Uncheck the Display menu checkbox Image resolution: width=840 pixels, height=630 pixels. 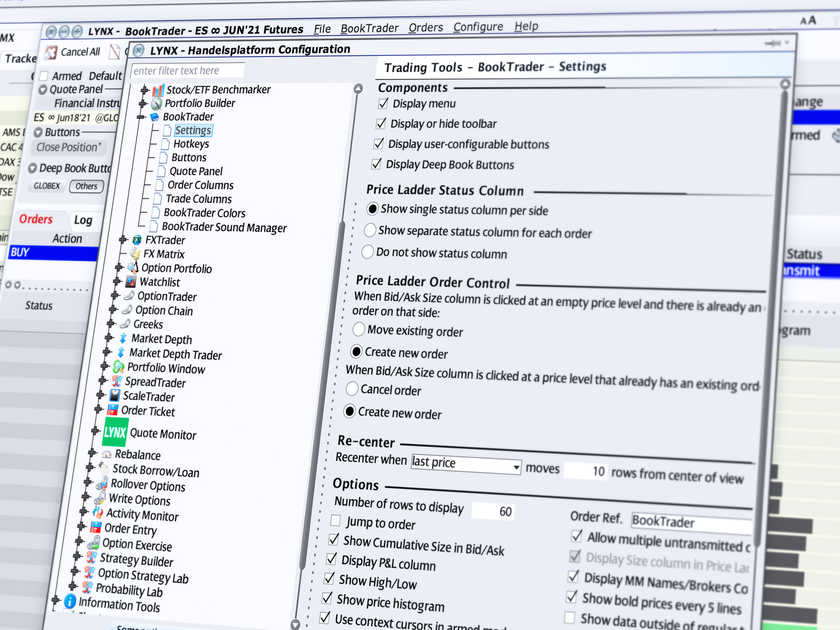tap(383, 103)
